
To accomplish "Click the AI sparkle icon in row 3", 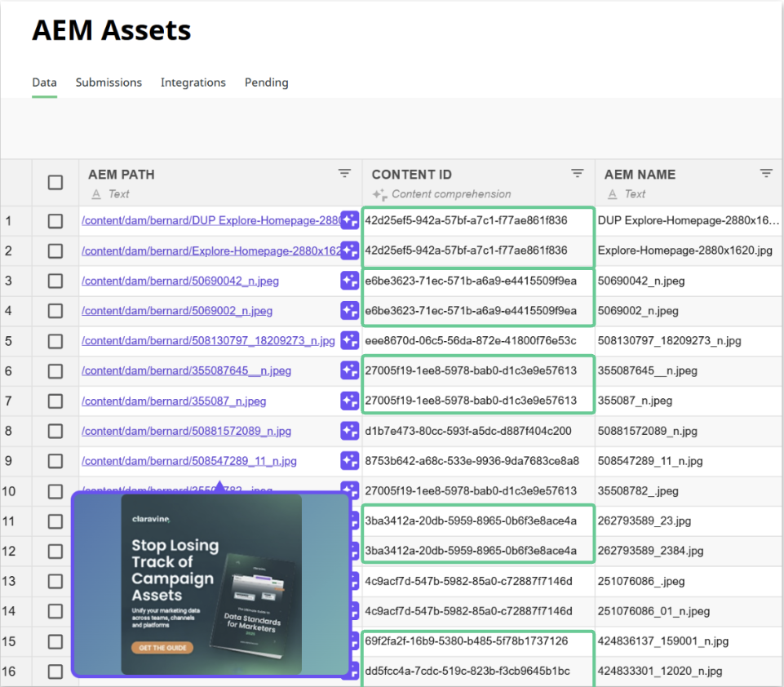I will (349, 281).
